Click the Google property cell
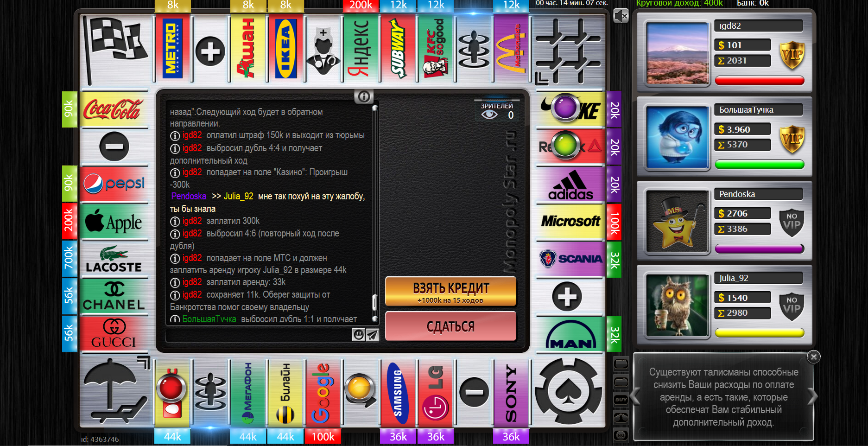This screenshot has height=446, width=868. pos(323,393)
